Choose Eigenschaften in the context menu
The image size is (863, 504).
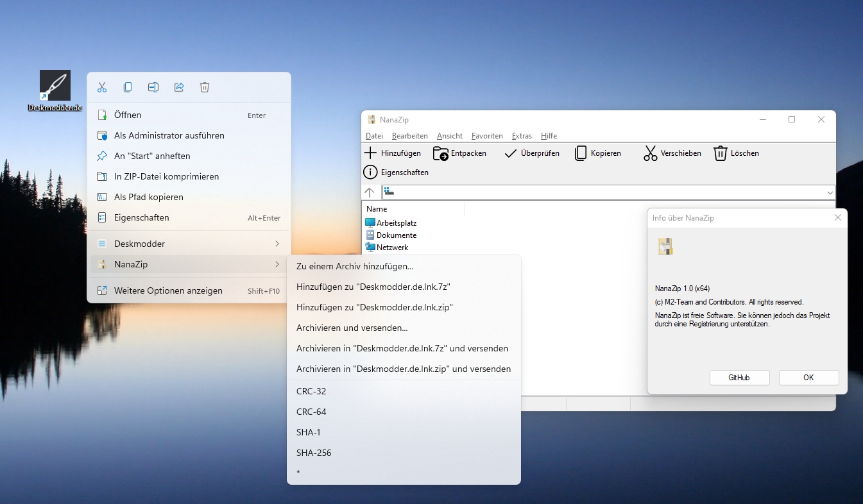point(189,218)
